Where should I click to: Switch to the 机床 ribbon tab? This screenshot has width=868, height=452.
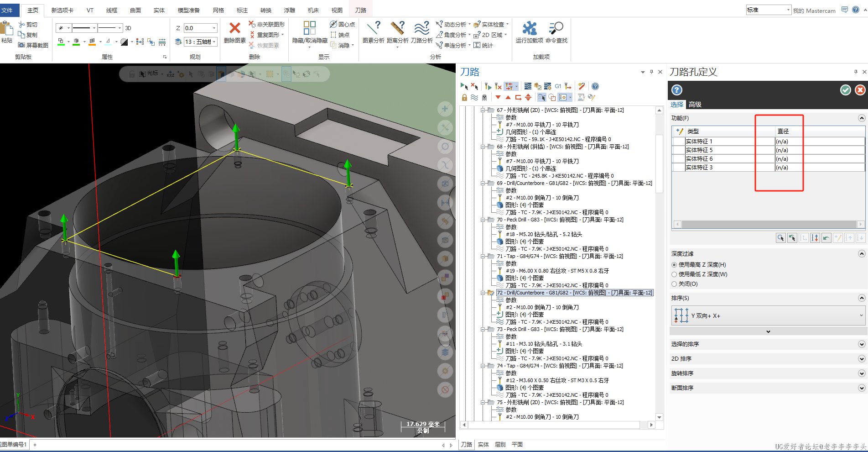point(313,10)
